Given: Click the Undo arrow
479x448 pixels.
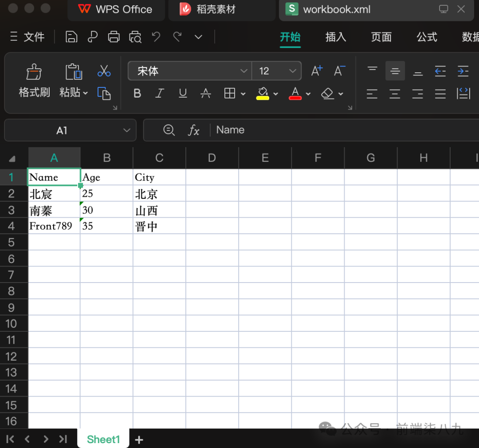Looking at the screenshot, I should point(156,37).
